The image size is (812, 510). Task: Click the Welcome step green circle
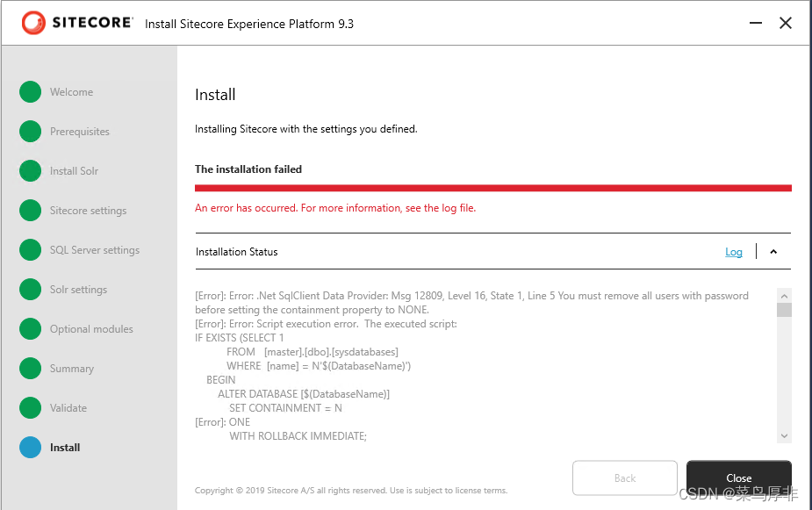point(31,91)
